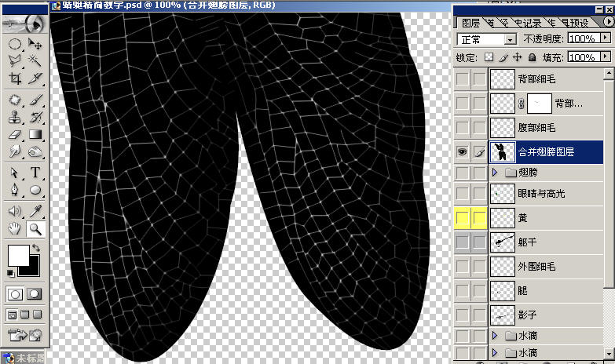Select the Crop tool
Image resolution: width=615 pixels, height=364 pixels.
point(14,78)
